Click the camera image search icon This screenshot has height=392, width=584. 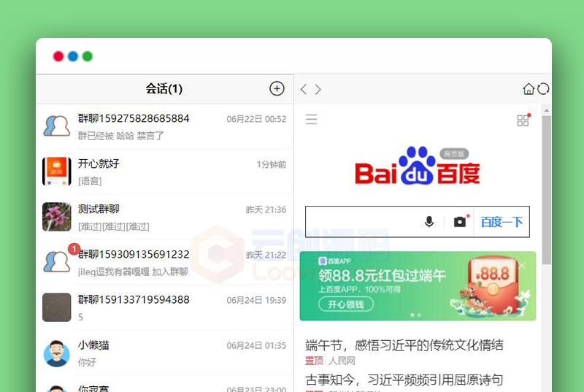[x=460, y=221]
